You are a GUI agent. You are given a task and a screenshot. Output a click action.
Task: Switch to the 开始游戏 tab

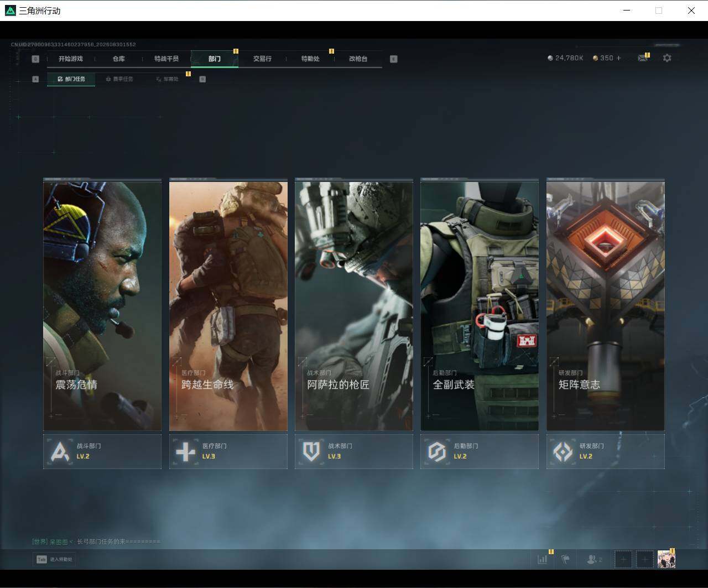point(71,59)
